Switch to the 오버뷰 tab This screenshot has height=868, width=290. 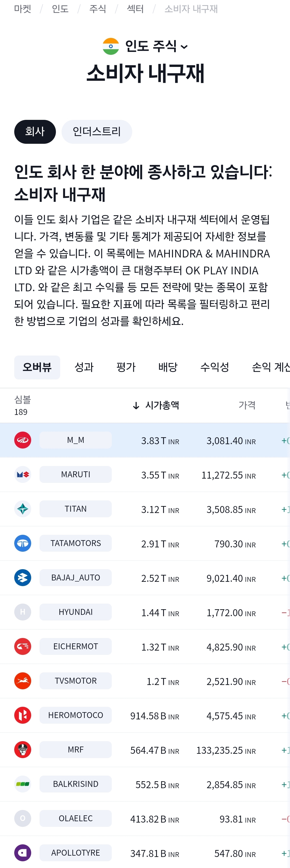[x=37, y=367]
